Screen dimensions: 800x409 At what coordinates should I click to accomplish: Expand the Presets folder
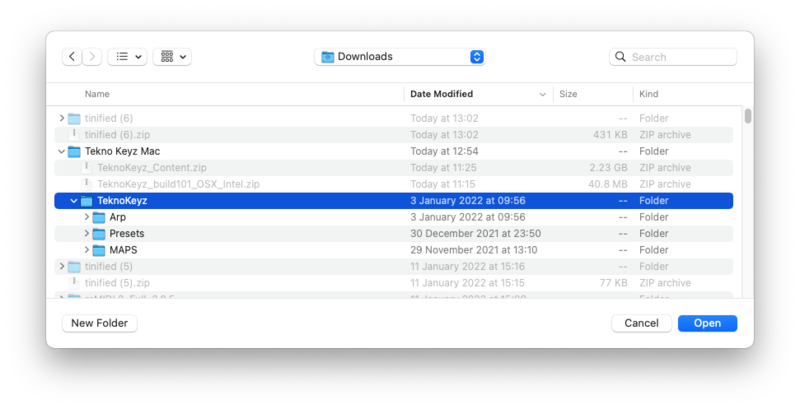pyautogui.click(x=87, y=234)
